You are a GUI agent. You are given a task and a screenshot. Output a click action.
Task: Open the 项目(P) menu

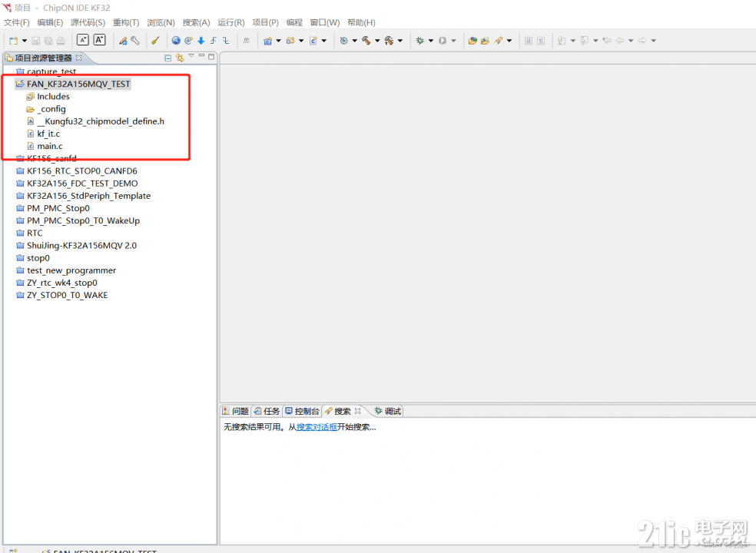point(265,23)
